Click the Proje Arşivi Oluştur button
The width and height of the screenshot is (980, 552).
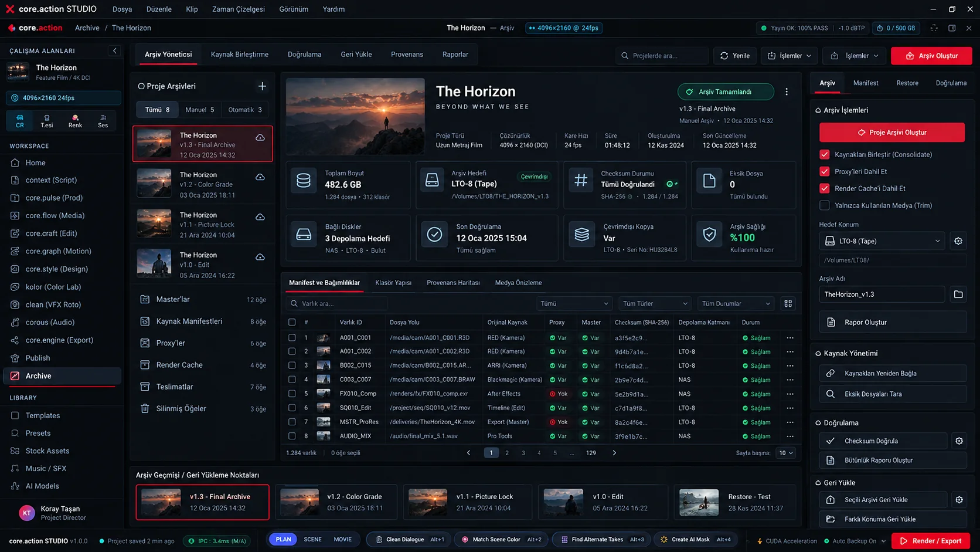tap(891, 133)
